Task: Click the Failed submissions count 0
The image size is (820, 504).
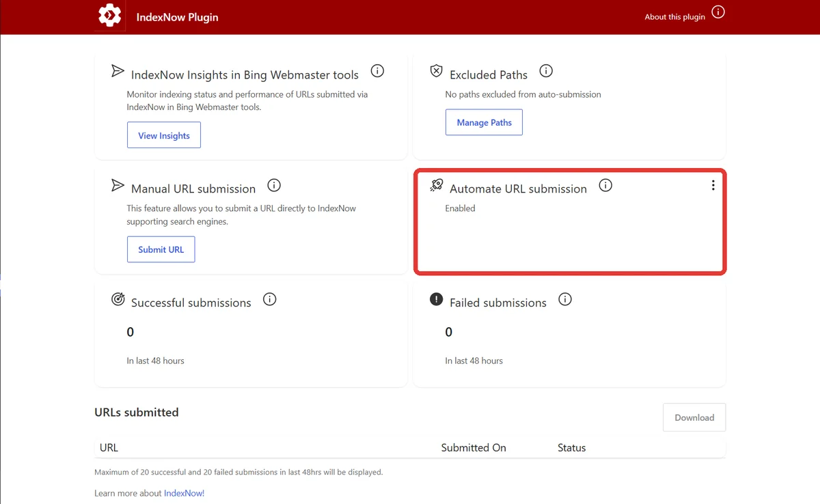Action: coord(449,332)
